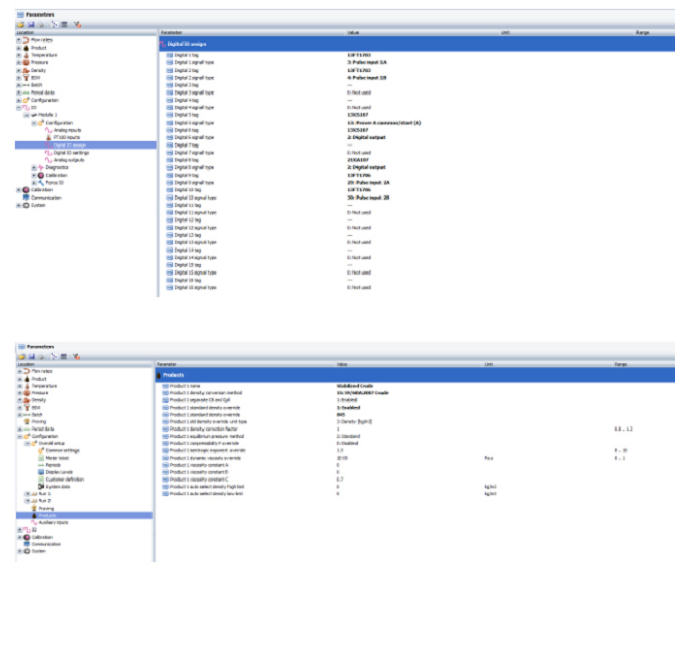
Task: Click Open folder icon in Products window toolbar
Action: pos(21,356)
